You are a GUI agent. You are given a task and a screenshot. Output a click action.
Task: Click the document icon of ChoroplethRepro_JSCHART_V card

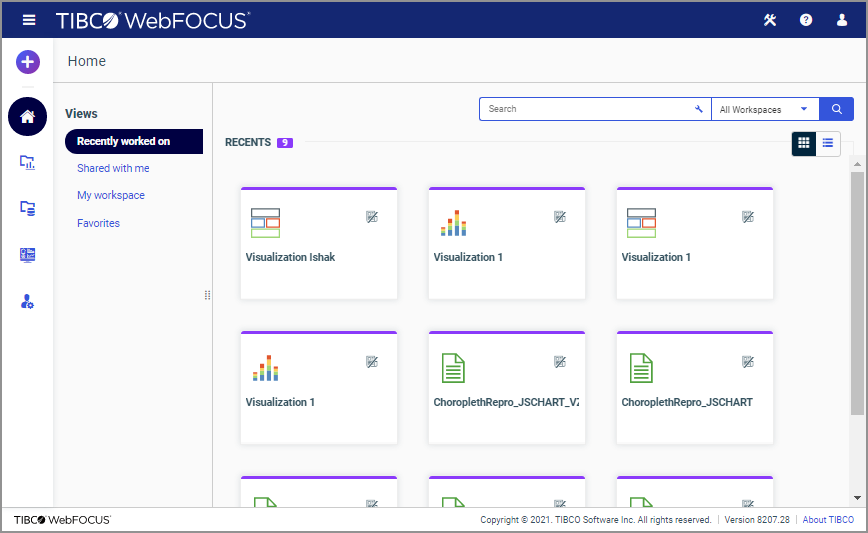click(x=453, y=368)
